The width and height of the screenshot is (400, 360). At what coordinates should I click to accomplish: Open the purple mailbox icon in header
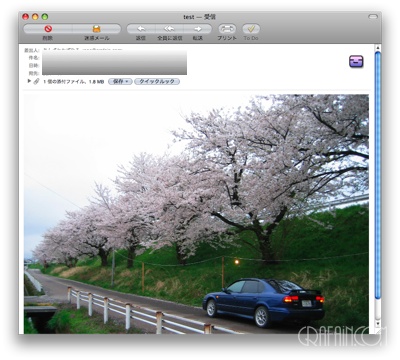356,62
